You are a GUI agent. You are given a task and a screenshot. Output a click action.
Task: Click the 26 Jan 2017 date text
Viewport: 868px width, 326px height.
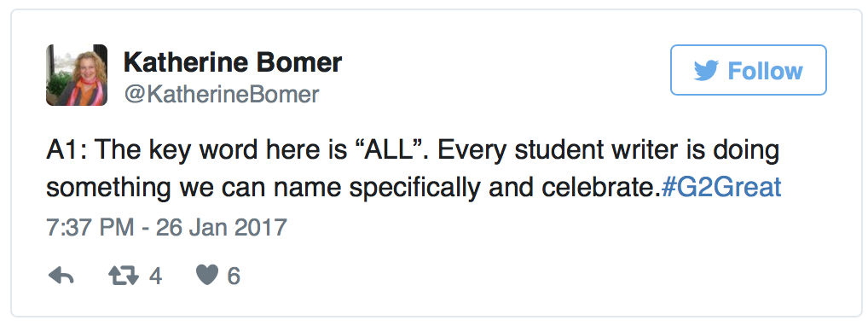click(221, 228)
